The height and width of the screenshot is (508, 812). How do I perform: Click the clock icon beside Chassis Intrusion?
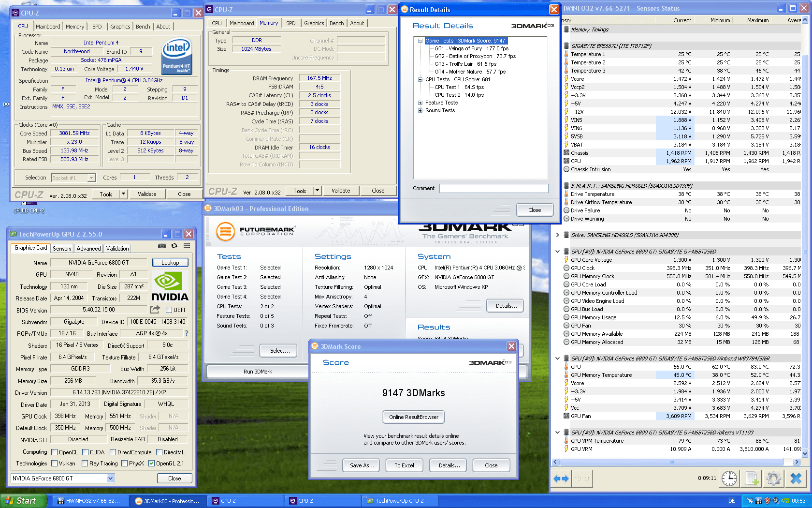click(x=566, y=169)
